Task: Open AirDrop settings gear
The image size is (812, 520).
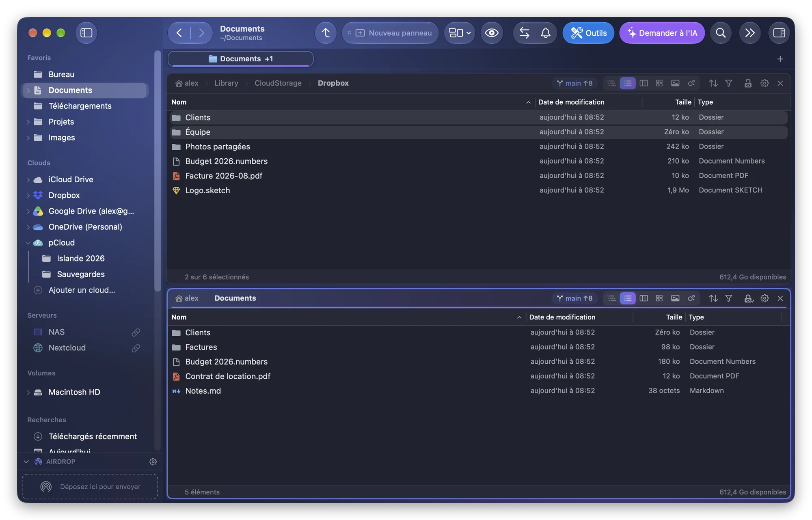Action: pyautogui.click(x=153, y=462)
